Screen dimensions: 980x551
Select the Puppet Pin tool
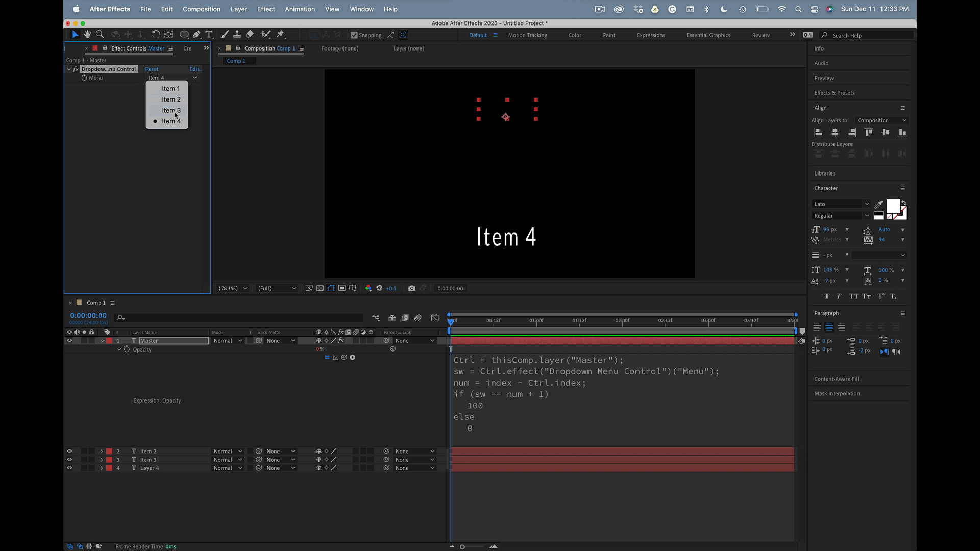[x=280, y=34]
